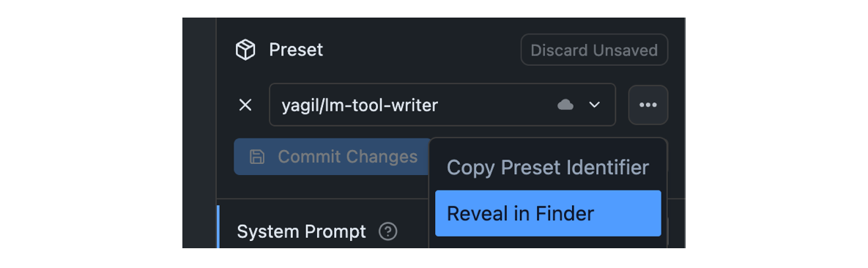Click the floppy disk icon on Commit Changes
Viewport: 868px width, 268px height.
pyautogui.click(x=256, y=157)
